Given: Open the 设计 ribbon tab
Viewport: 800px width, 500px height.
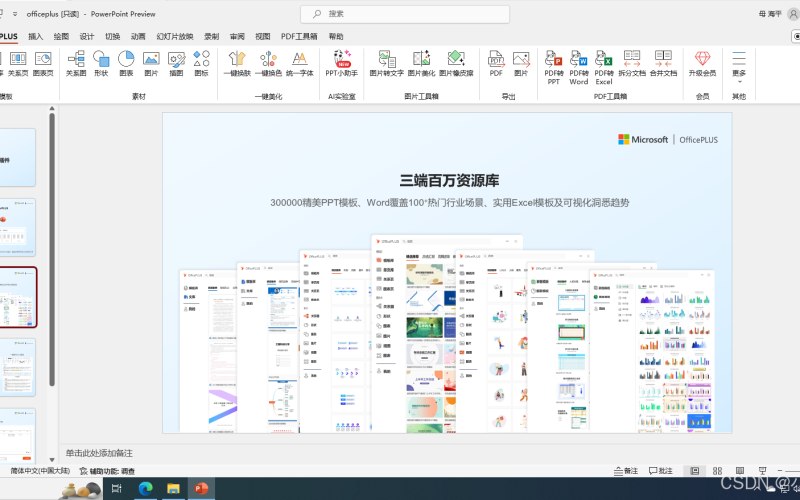Looking at the screenshot, I should [x=87, y=36].
